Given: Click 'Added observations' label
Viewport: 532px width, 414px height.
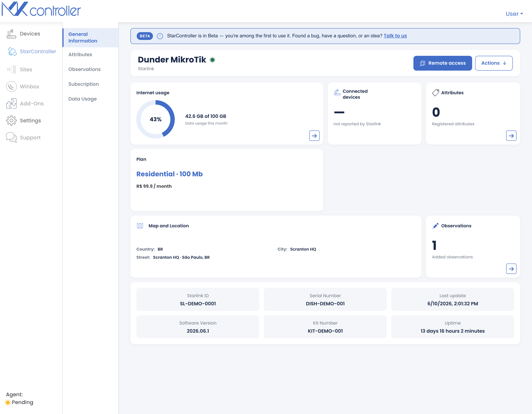Looking at the screenshot, I should click(452, 257).
